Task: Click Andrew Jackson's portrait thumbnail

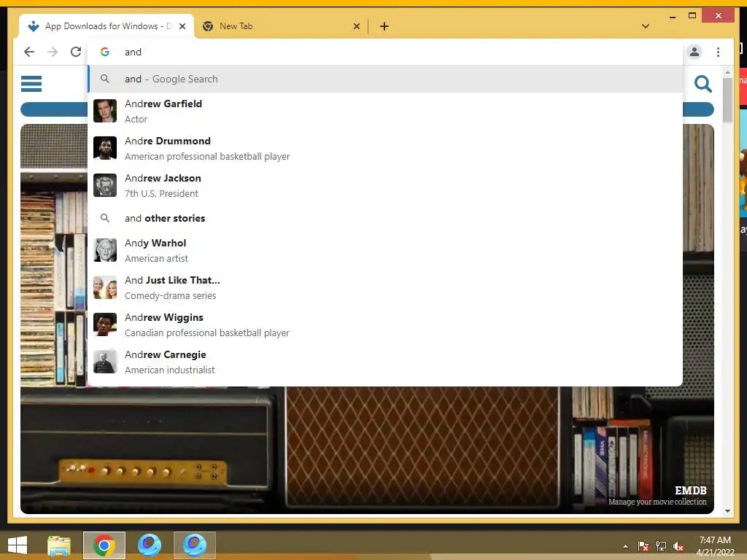Action: pyautogui.click(x=105, y=185)
